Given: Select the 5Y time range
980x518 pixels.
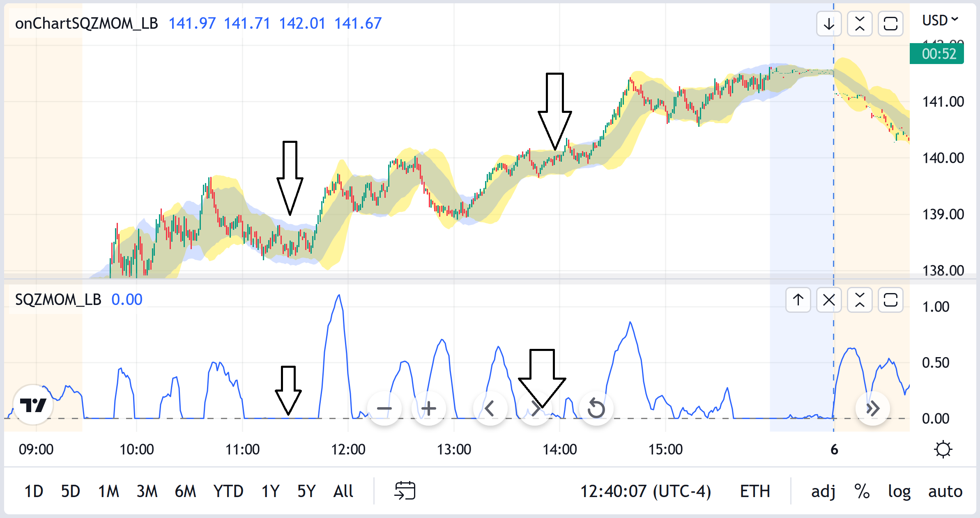Looking at the screenshot, I should [307, 491].
